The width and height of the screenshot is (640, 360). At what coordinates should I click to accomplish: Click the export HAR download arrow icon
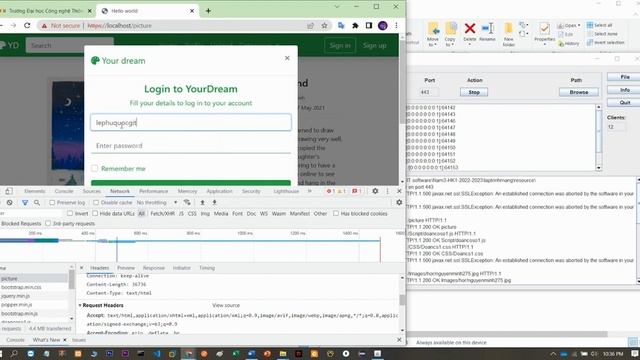214,202
